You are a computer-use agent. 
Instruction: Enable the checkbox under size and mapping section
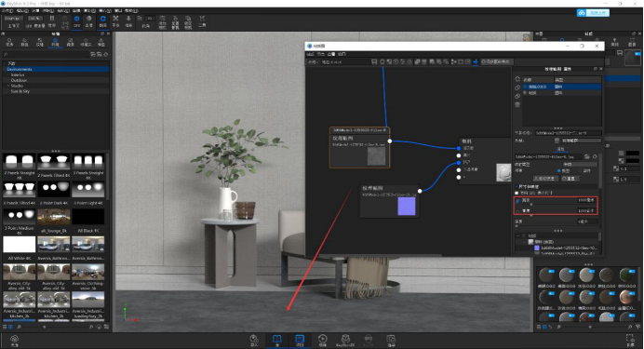click(517, 193)
